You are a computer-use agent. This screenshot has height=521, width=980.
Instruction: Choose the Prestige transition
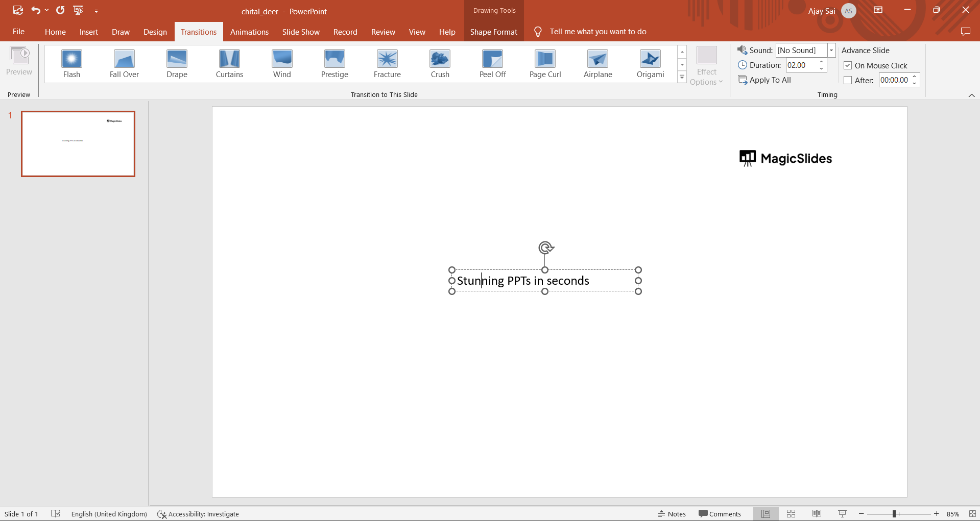(334, 64)
